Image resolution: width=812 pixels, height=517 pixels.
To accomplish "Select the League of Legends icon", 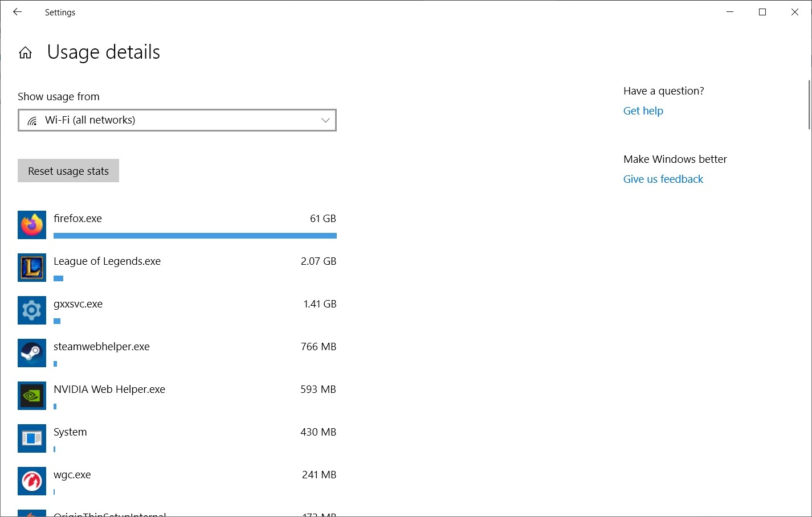I will point(32,268).
